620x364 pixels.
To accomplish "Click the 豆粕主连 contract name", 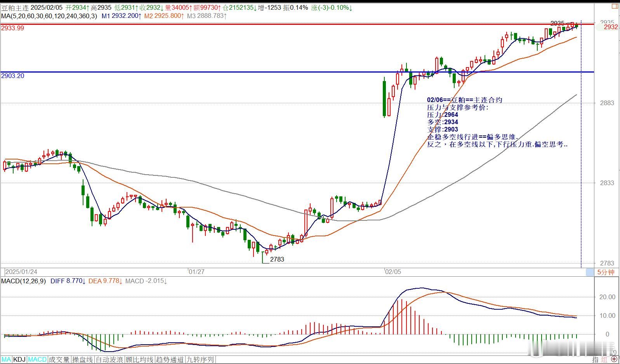I will pos(14,8).
